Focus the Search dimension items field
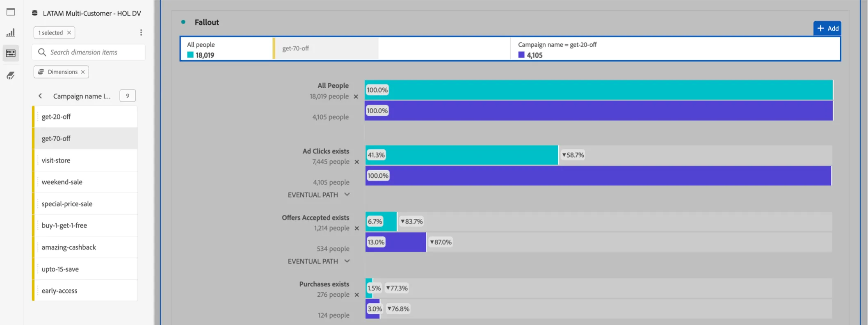This screenshot has width=868, height=325. [x=89, y=52]
